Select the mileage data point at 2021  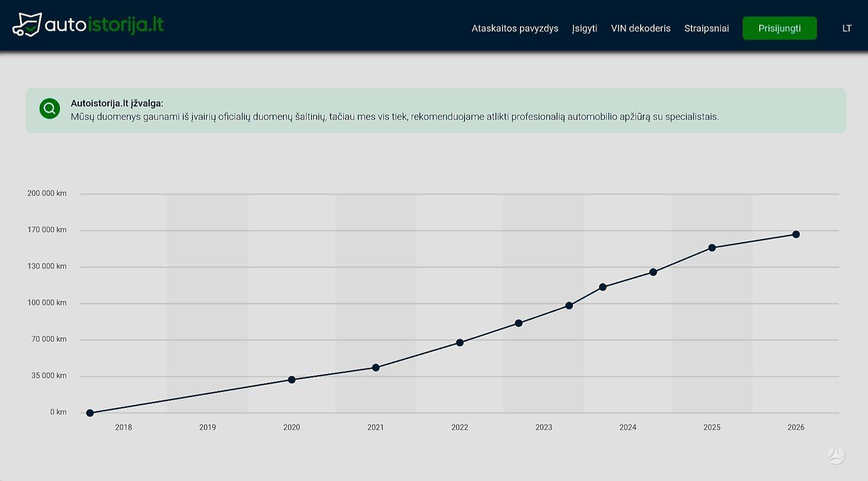click(x=376, y=368)
